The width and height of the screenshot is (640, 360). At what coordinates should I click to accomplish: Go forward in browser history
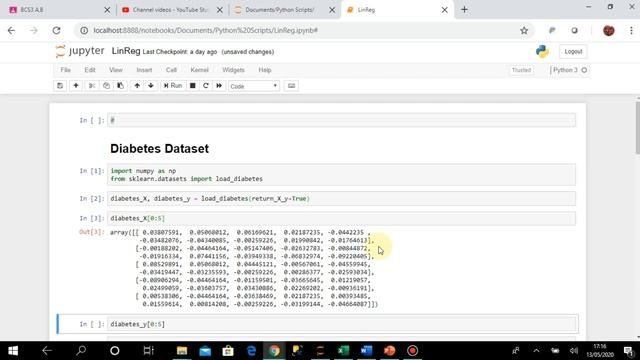pos(34,31)
